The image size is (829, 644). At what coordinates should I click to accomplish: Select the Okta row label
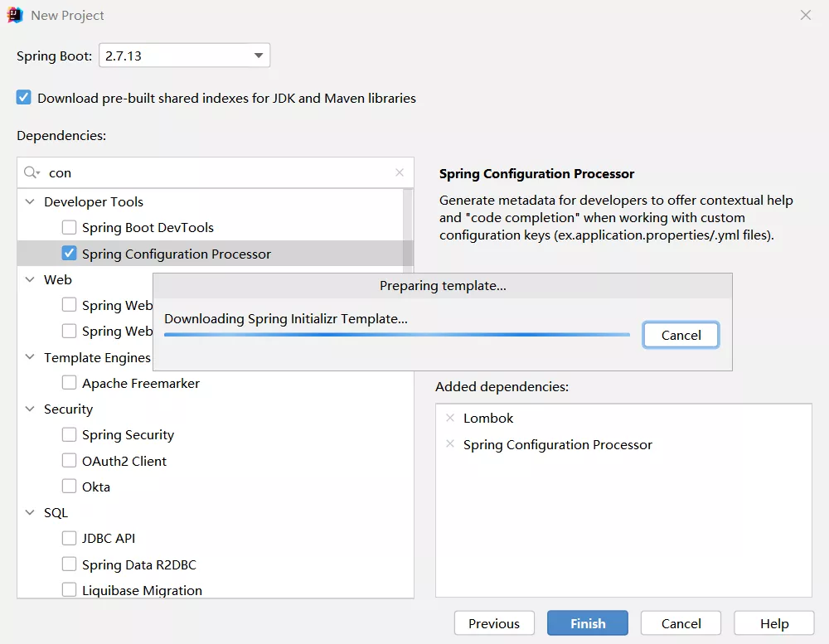[95, 487]
